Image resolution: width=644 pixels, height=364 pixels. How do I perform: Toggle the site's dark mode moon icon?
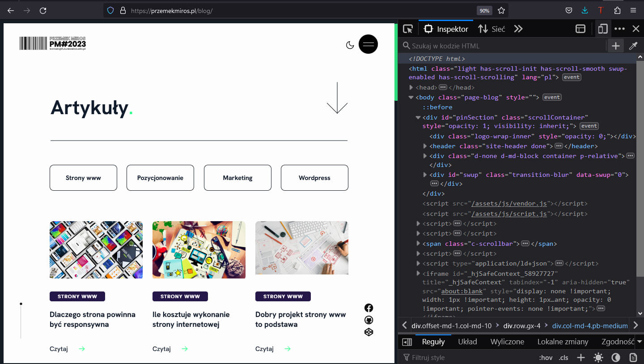350,45
